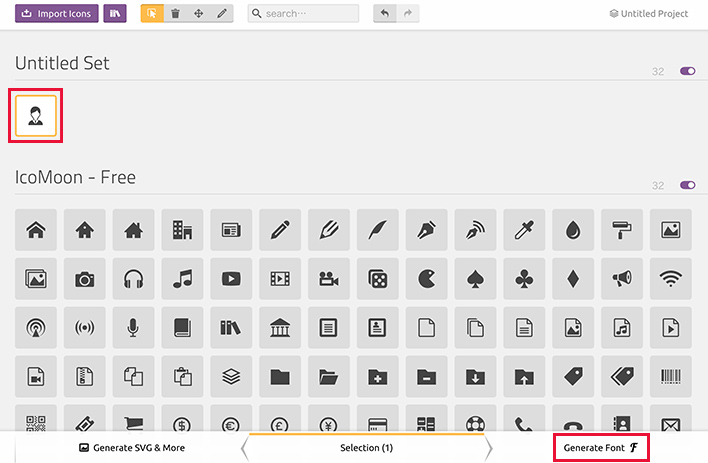The width and height of the screenshot is (708, 463).
Task: Select the podcast antenna icon
Action: [x=36, y=327]
